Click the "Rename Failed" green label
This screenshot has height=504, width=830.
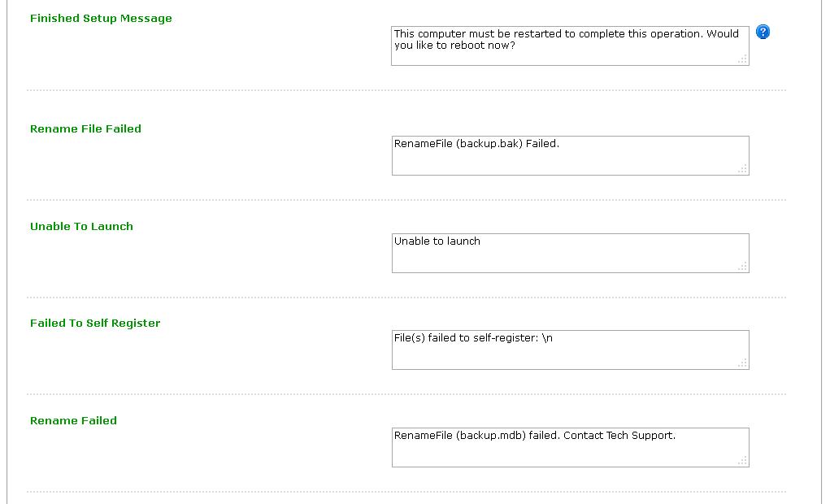click(x=73, y=420)
